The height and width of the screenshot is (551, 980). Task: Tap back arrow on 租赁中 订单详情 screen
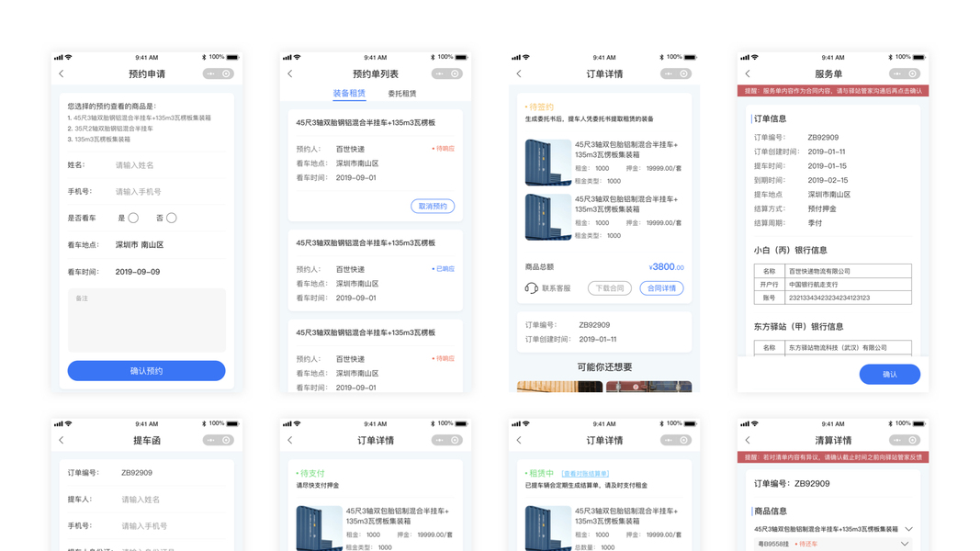[x=519, y=441]
